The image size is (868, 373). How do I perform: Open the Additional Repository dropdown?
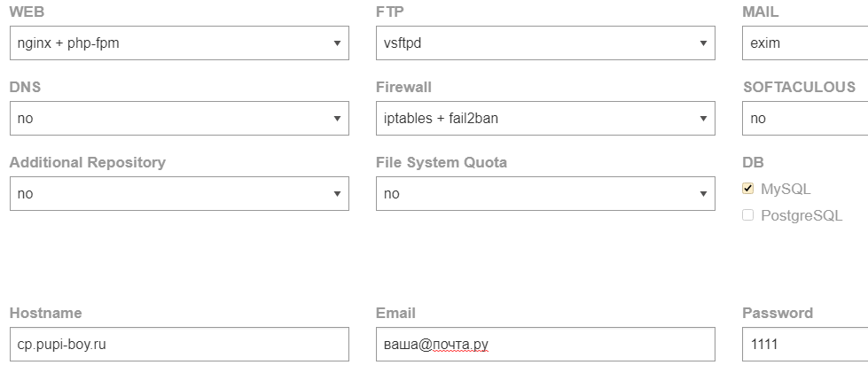(178, 193)
